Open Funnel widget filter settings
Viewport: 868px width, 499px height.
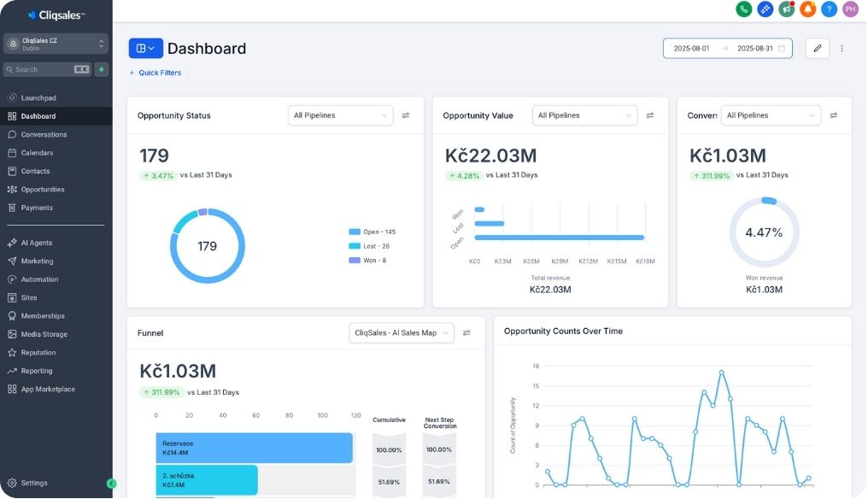(x=466, y=333)
